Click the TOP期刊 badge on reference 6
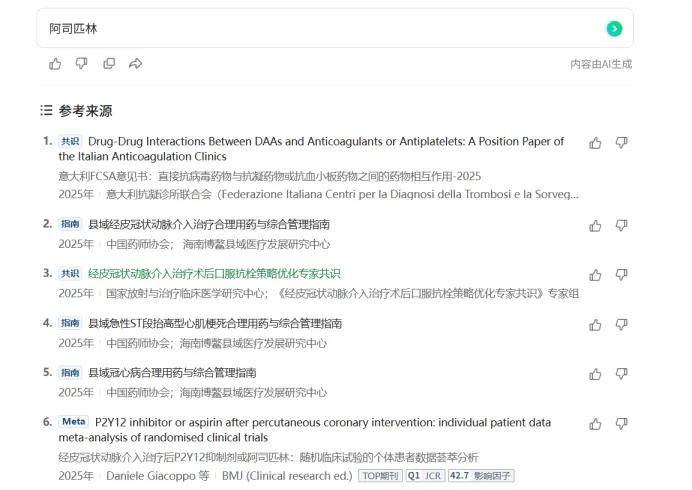Viewport: 692px width, 490px height. tap(380, 476)
